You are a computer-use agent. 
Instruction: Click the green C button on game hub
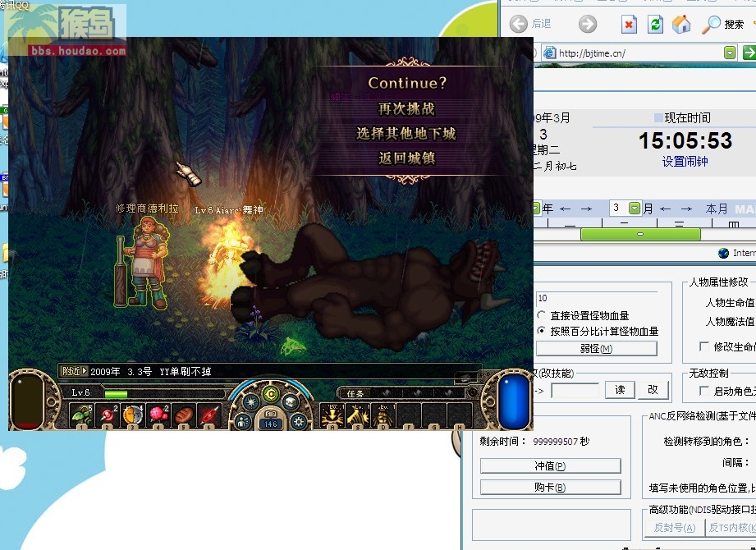coord(271,394)
